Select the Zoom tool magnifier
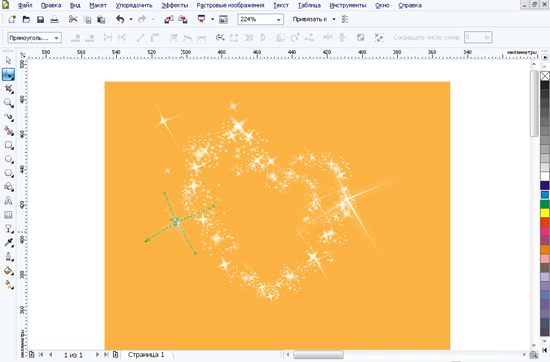The image size is (550, 362). tap(8, 103)
